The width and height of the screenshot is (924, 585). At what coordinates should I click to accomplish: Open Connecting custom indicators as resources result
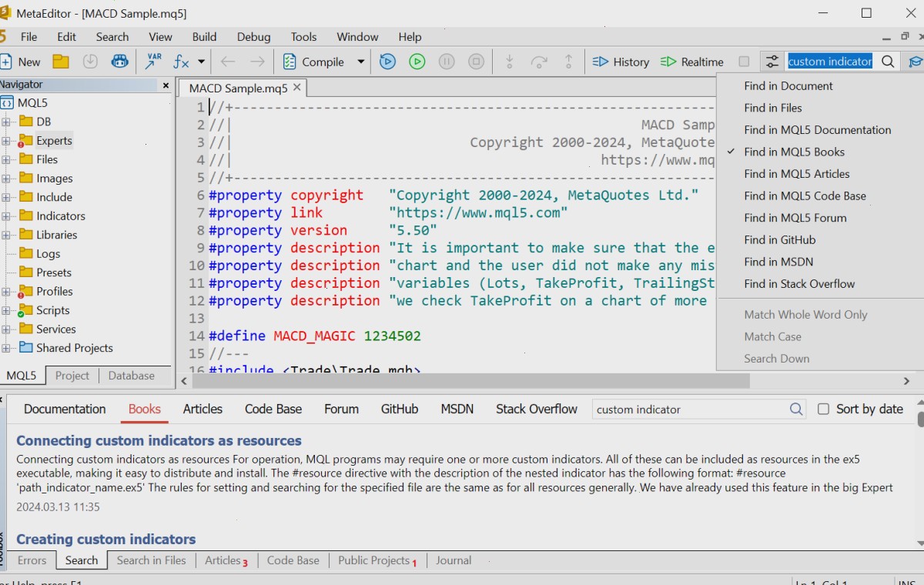click(x=159, y=441)
